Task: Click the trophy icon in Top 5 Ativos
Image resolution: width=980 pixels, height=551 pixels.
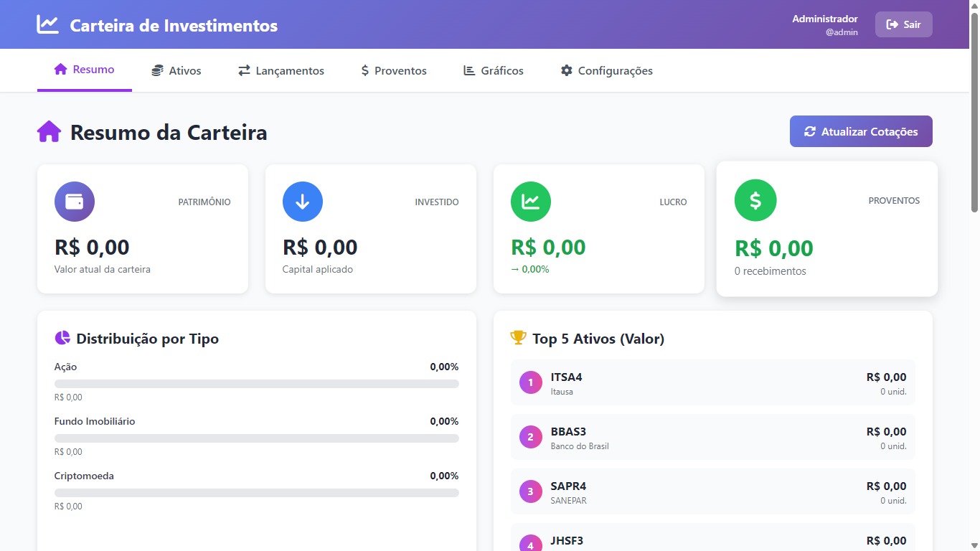Action: pos(518,337)
